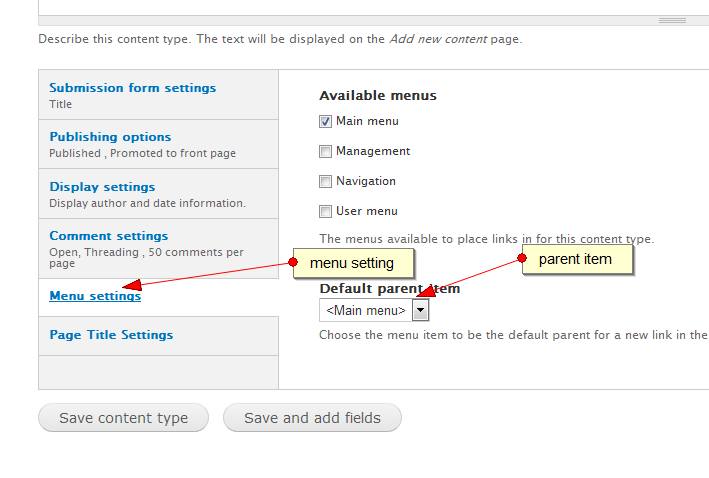Click the 'Describe this content type' help text
Image resolution: width=709 pixels, height=478 pixels.
280,39
